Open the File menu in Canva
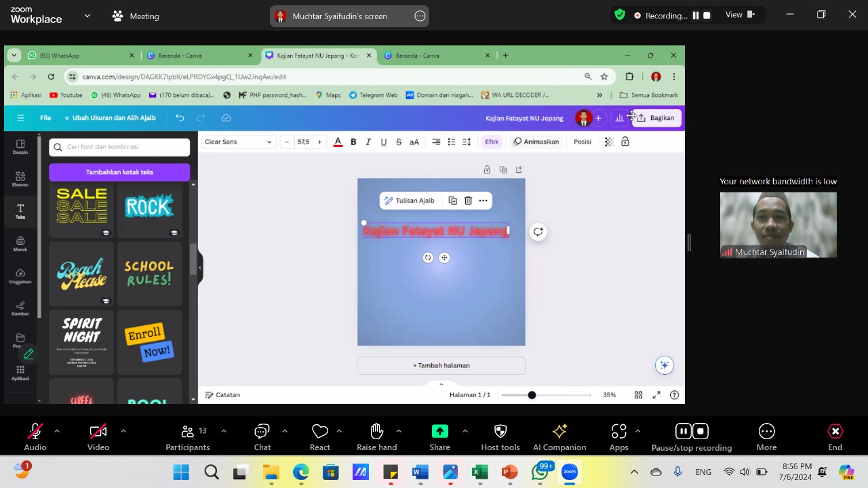The height and width of the screenshot is (488, 868). coord(45,118)
